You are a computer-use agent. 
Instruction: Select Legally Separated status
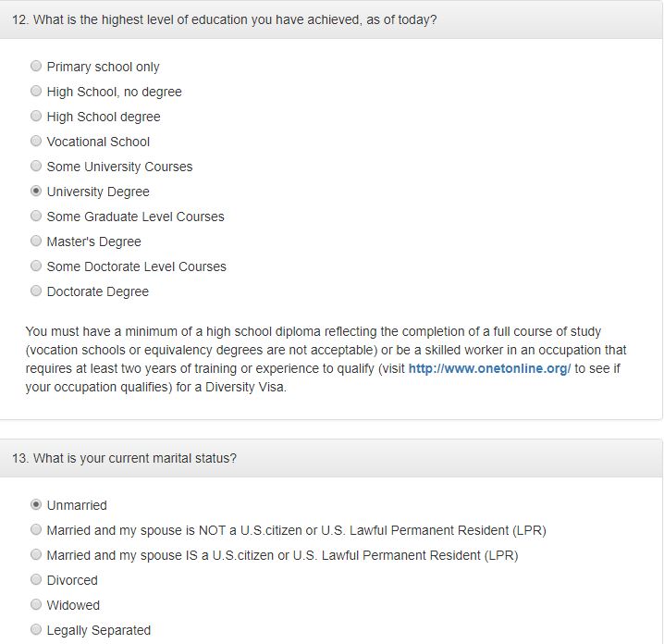(x=36, y=630)
